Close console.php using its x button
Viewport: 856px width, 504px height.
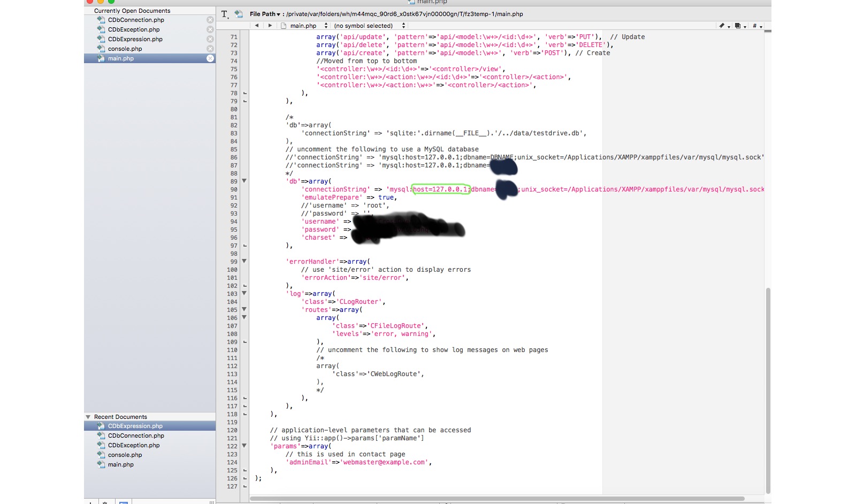coord(210,49)
